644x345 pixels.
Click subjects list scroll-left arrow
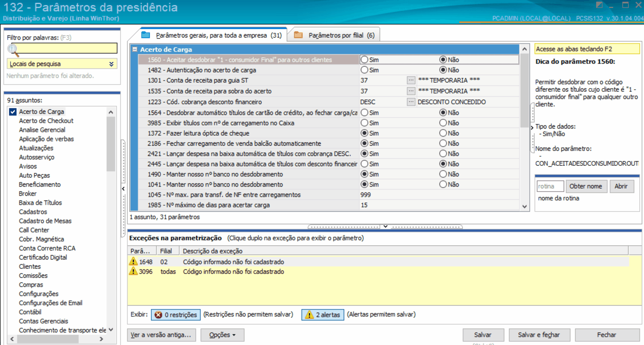pos(12,339)
